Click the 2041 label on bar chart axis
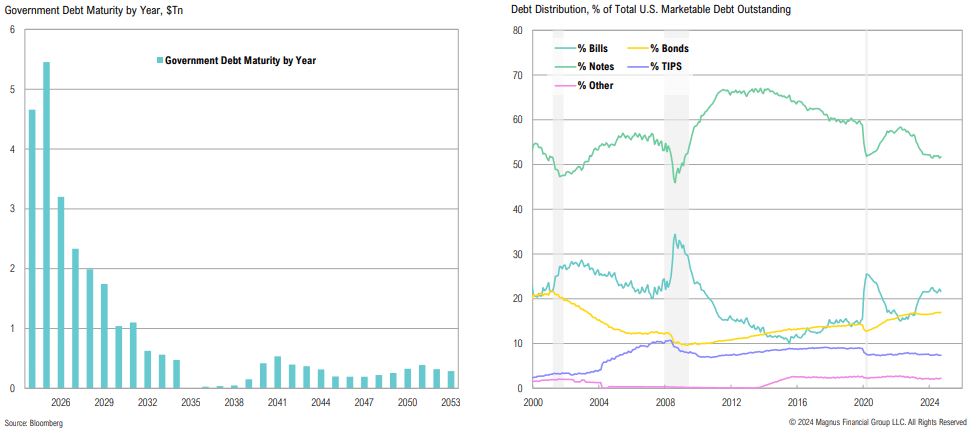971x430 pixels. [277, 401]
